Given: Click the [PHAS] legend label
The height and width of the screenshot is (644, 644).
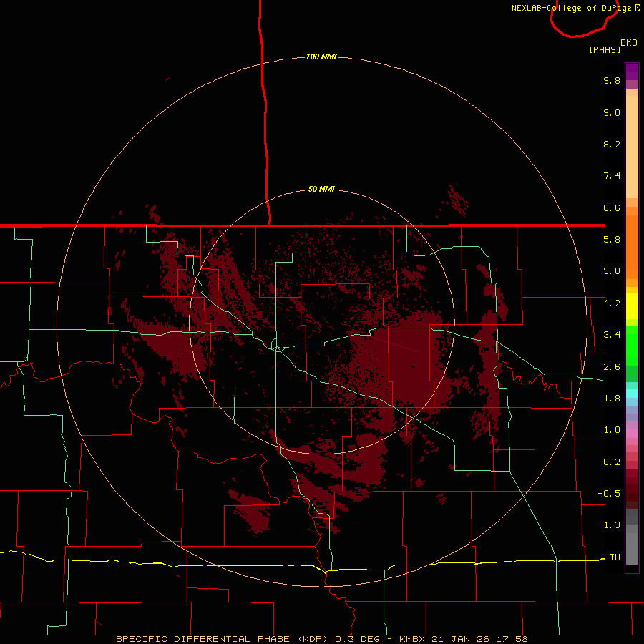Looking at the screenshot, I should pos(605,49).
